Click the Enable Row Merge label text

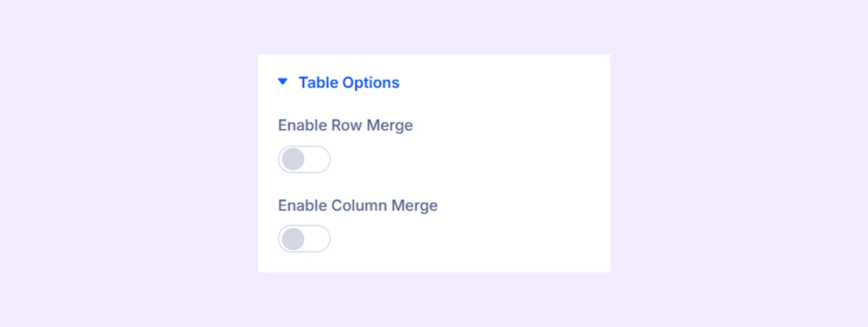[345, 125]
